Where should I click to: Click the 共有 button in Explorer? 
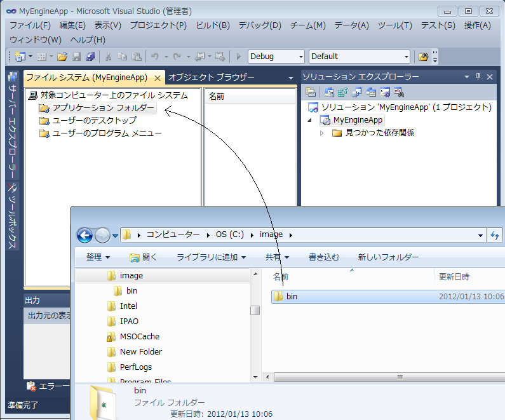pyautogui.click(x=277, y=257)
